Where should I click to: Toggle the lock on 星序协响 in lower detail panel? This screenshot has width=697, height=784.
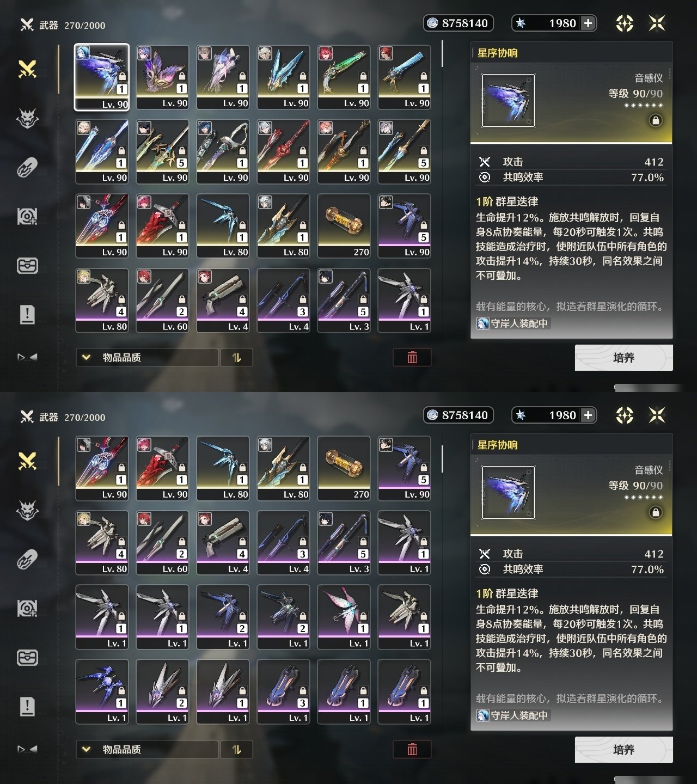coord(656,512)
